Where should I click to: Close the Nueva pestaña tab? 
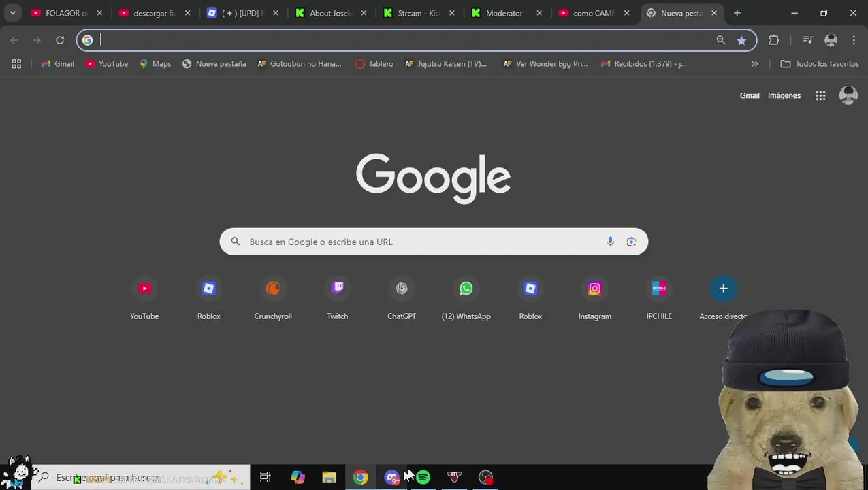coord(714,13)
